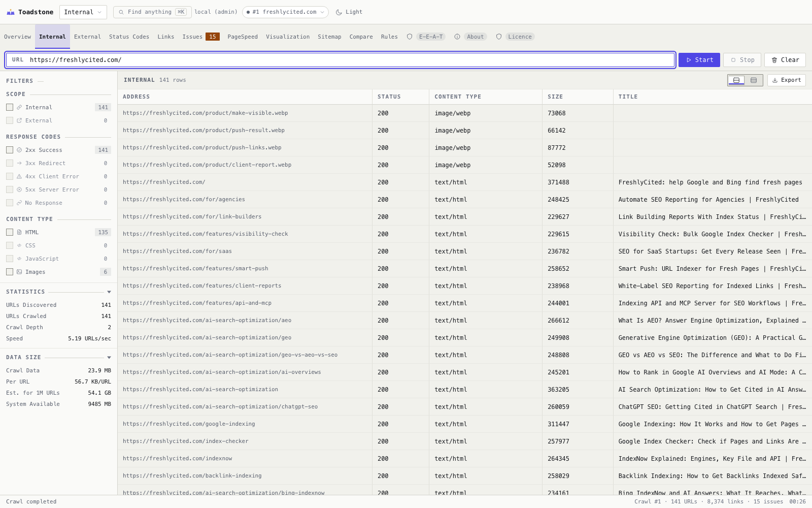
Task: Switch to split-pane table view icon
Action: click(x=736, y=80)
